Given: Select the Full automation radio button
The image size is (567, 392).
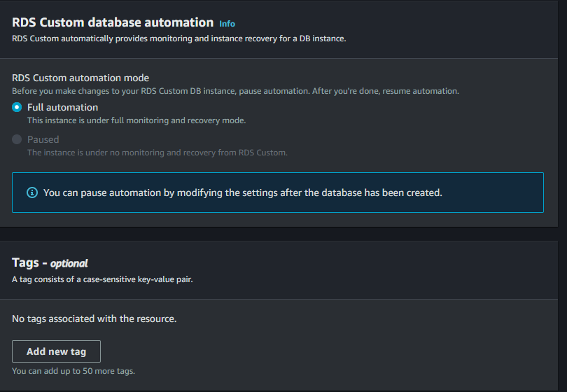Looking at the screenshot, I should (17, 107).
